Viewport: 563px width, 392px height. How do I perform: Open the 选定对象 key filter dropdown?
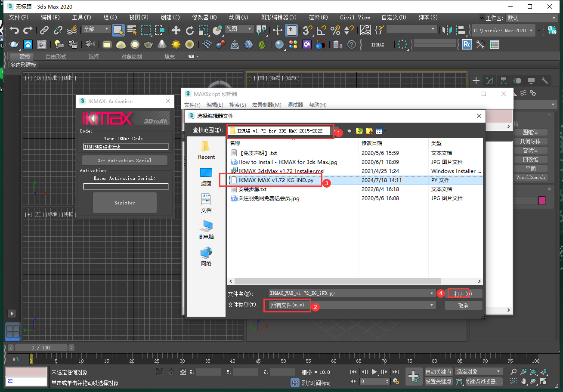(479, 371)
